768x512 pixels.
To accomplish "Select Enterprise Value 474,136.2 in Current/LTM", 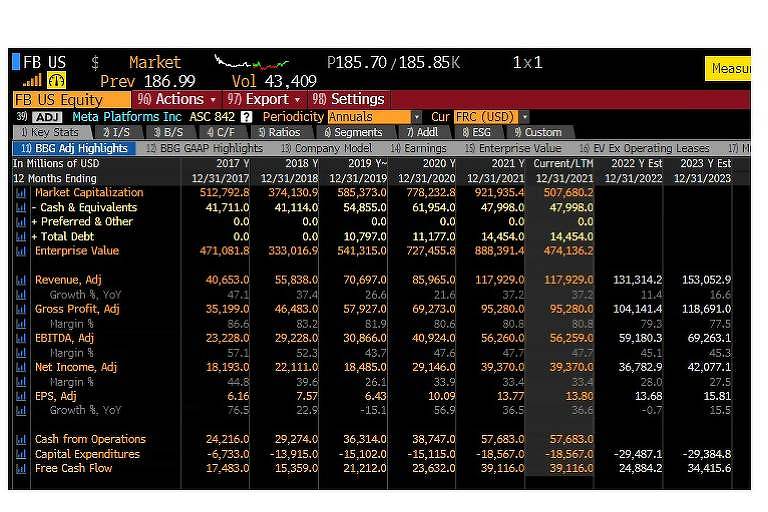I will pos(568,251).
